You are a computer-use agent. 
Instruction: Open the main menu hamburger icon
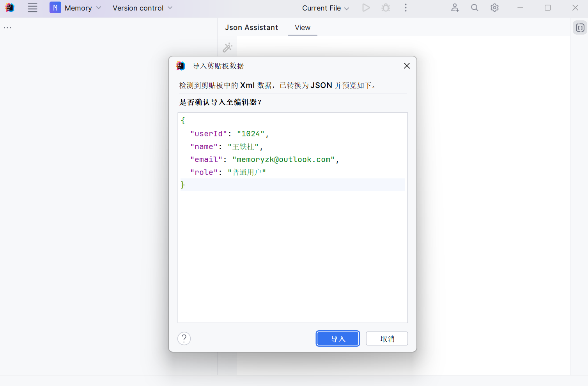tap(32, 7)
